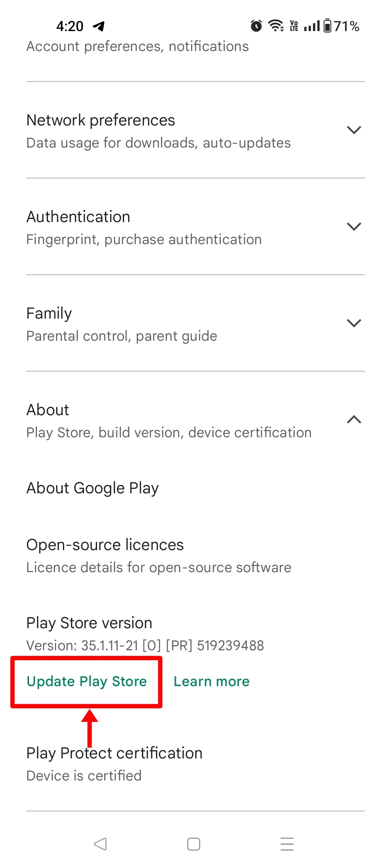
Task: Expand the Family section chevron
Action: 354,323
